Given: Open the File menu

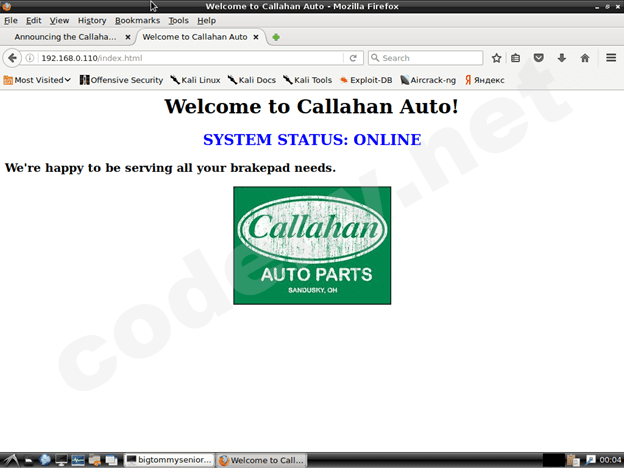Looking at the screenshot, I should (11, 20).
